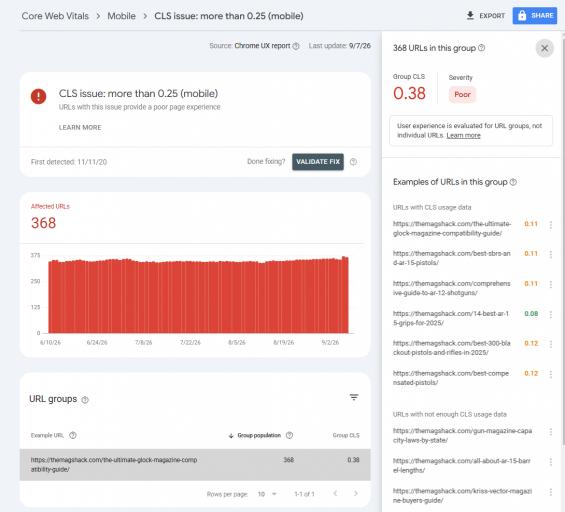Click help icon beside Examples of URLs heading
This screenshot has width=565, height=512.
click(x=513, y=182)
